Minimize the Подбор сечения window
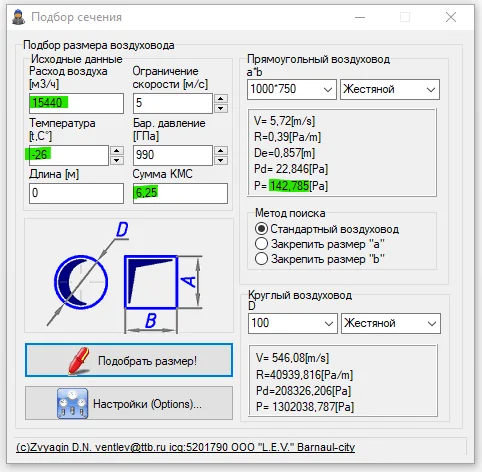Viewport: 482px width, 472px height. tap(360, 17)
